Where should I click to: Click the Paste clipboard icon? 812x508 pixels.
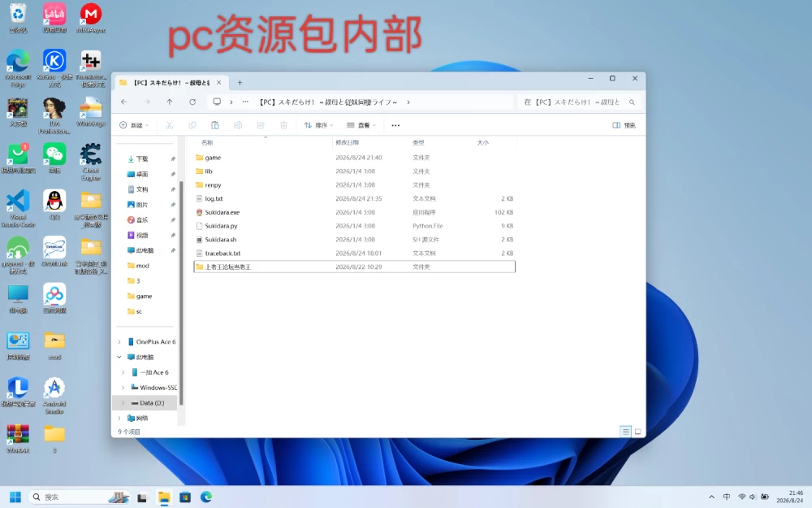[215, 125]
